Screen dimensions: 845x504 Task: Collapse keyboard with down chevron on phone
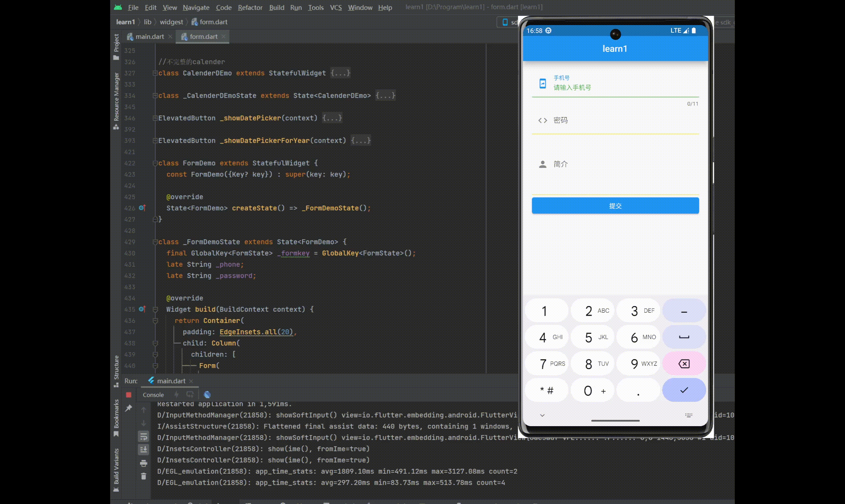(542, 415)
